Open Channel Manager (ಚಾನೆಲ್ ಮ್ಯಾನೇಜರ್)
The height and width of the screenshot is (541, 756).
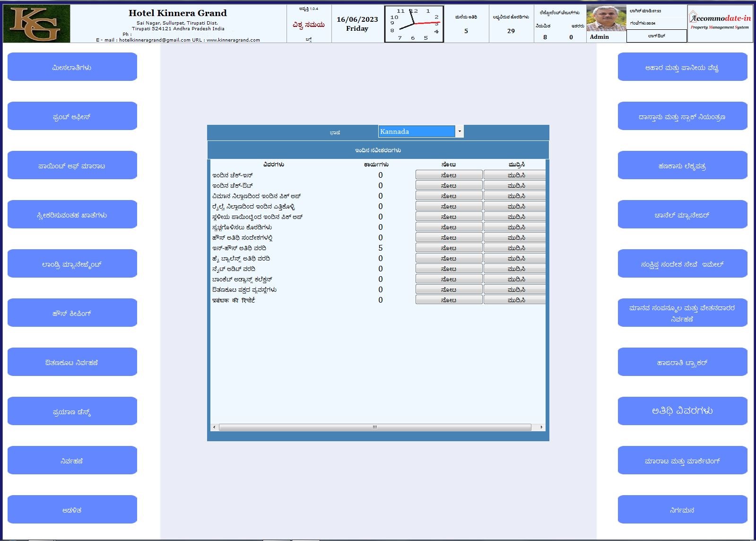[682, 214]
